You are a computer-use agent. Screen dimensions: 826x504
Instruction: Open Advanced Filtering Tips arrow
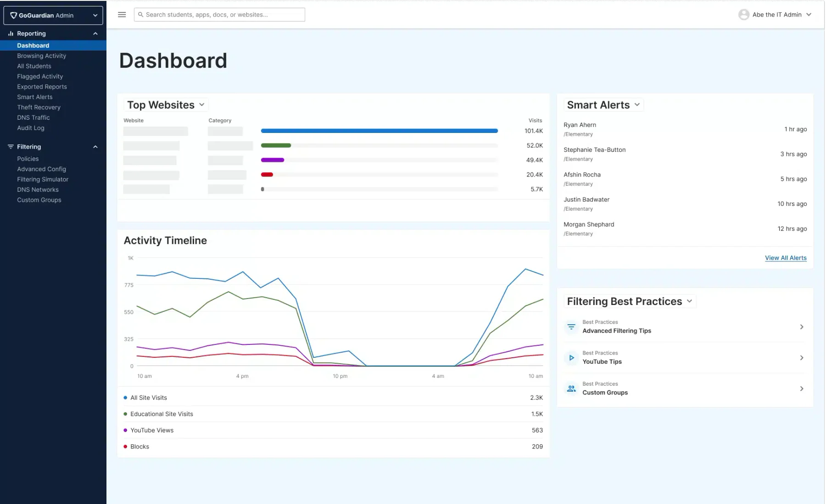(801, 327)
